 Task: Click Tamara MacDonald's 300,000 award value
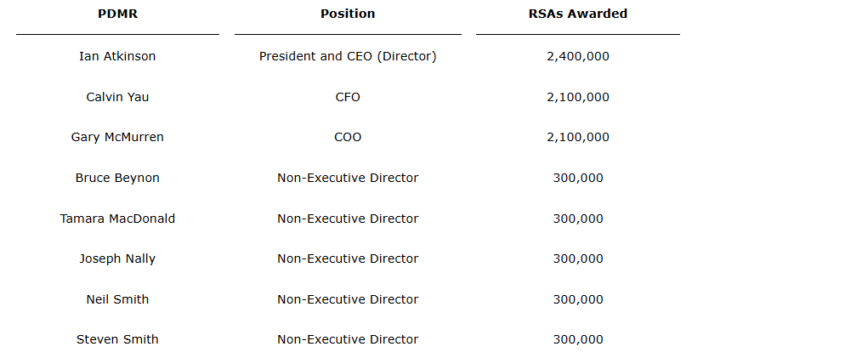pos(578,219)
